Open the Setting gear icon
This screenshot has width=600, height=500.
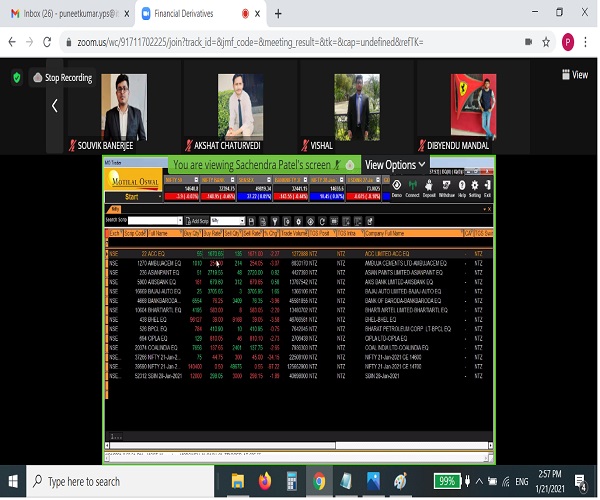tap(474, 188)
